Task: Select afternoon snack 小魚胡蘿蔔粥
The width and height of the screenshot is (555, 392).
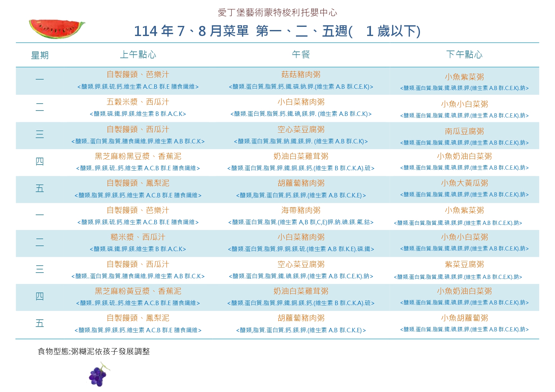Action: click(464, 318)
